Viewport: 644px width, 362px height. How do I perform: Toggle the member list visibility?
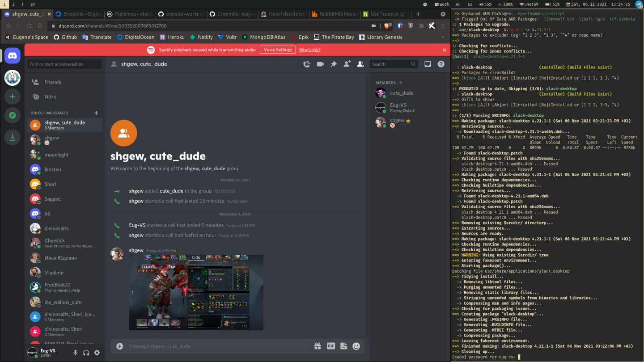[360, 64]
